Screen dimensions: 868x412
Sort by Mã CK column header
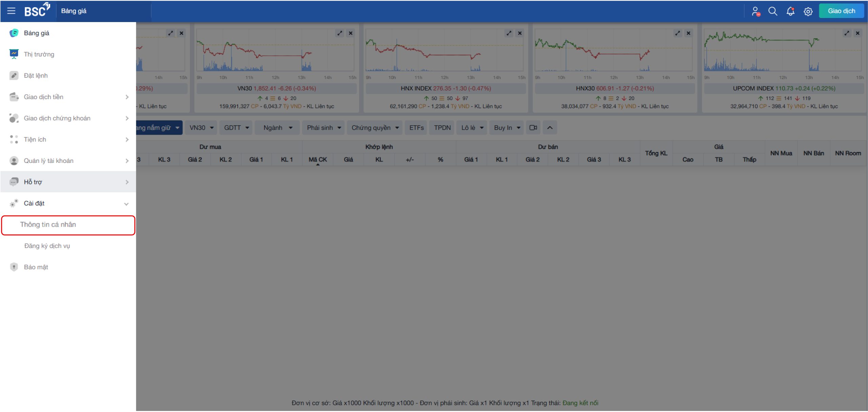click(317, 160)
